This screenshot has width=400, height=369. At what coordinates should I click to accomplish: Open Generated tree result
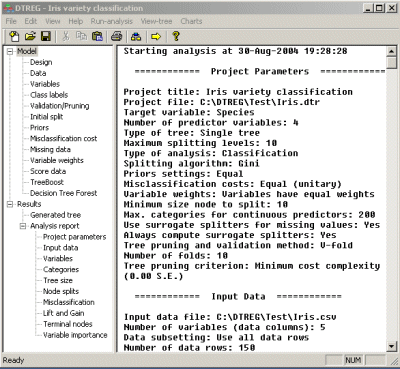pos(55,215)
